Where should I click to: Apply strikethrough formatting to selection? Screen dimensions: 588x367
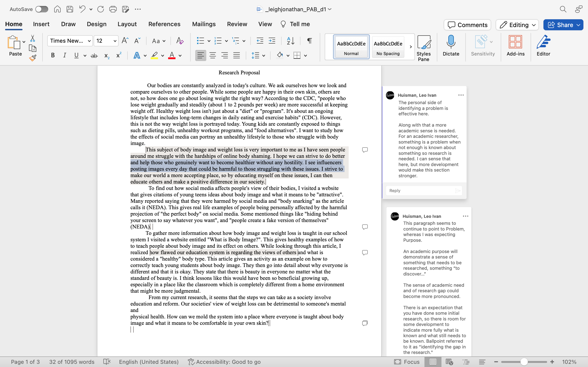(94, 55)
